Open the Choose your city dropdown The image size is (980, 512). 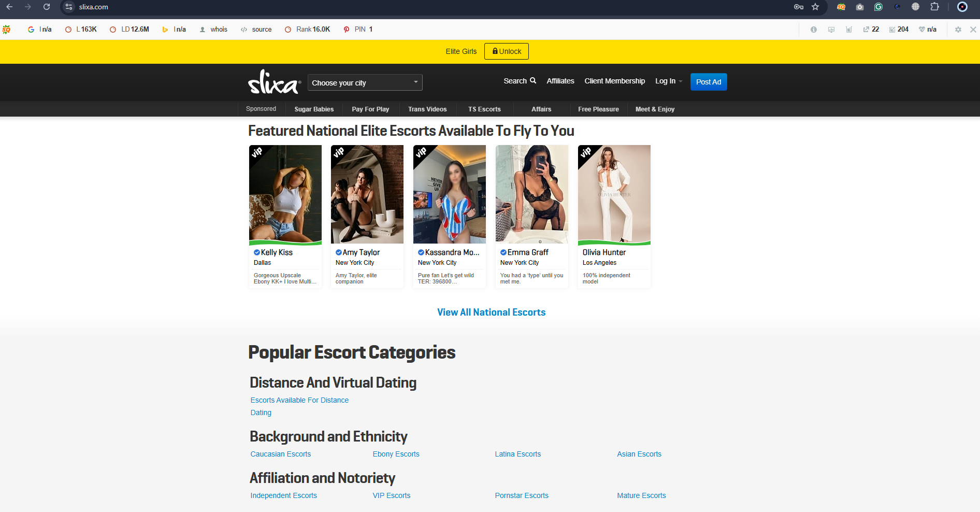click(x=365, y=82)
